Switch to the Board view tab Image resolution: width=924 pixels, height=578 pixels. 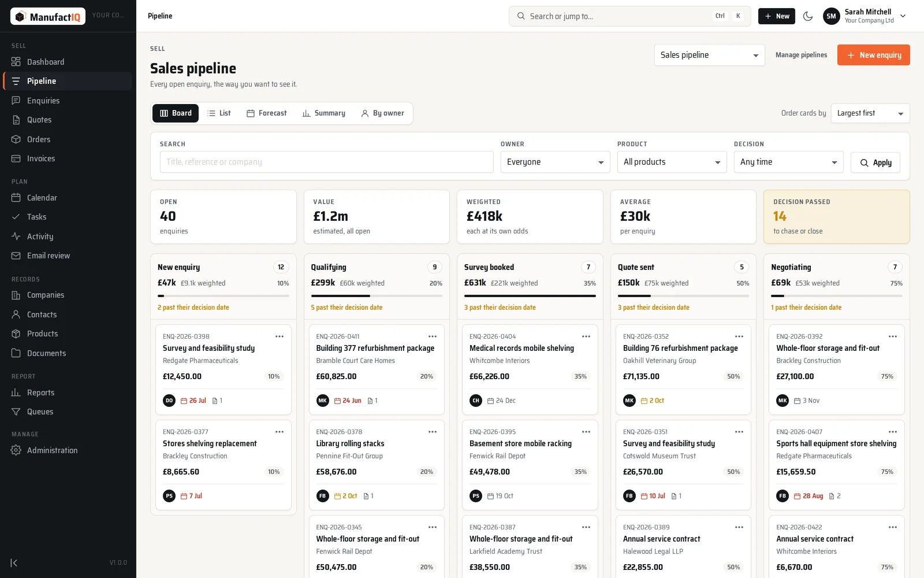pos(176,113)
